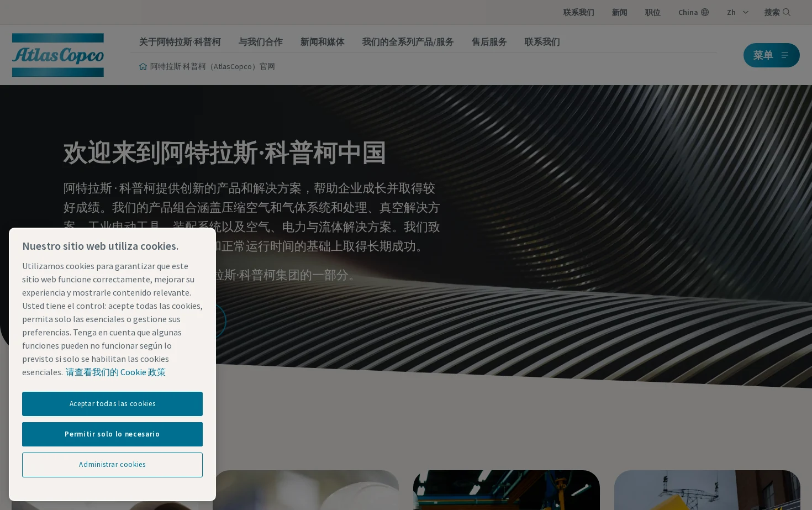Open 售后服务 menu item
The image size is (812, 510).
489,42
